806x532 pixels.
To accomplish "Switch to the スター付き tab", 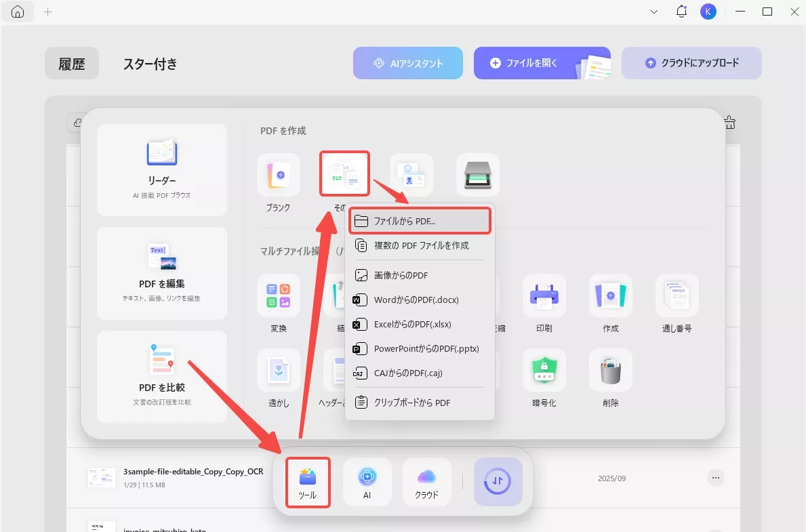I will (150, 64).
